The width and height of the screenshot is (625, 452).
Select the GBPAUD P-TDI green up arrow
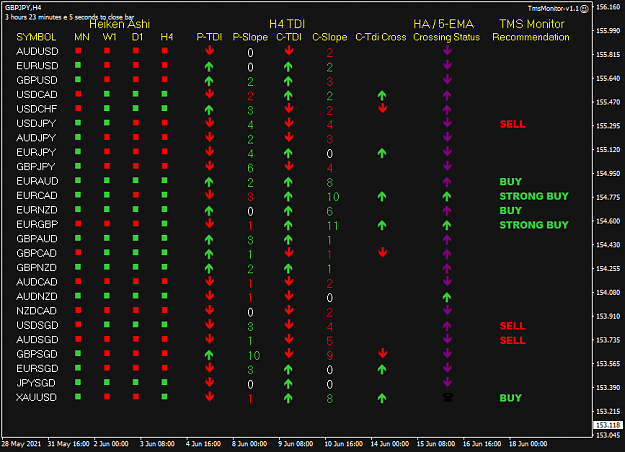(209, 240)
